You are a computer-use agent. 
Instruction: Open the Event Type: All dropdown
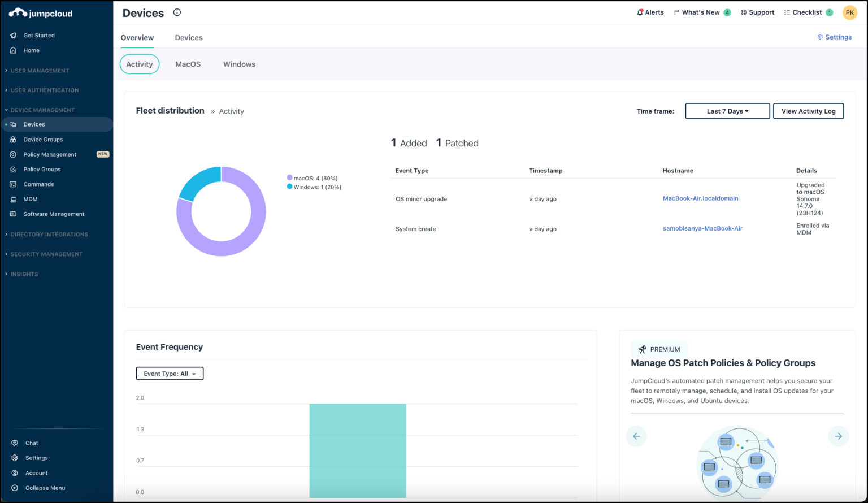pyautogui.click(x=170, y=373)
